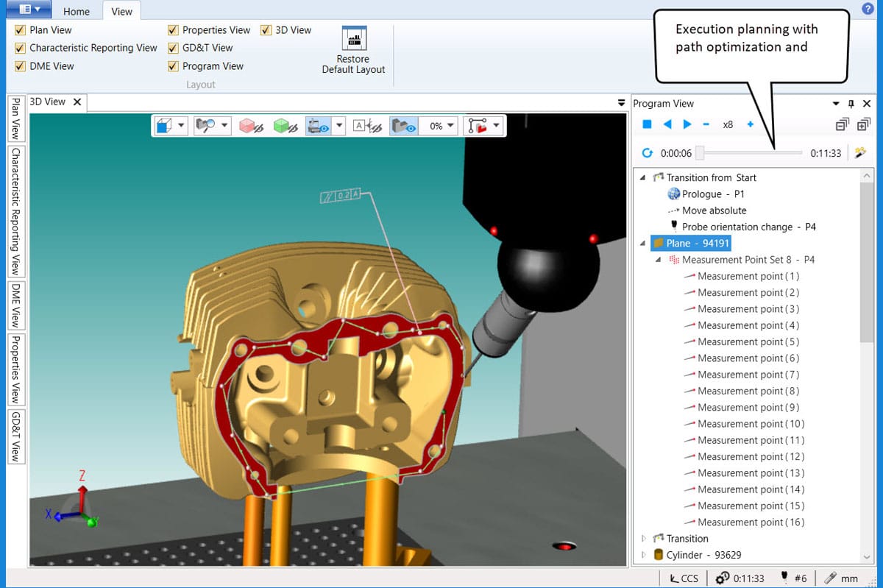The image size is (883, 588).
Task: Reset simulation with the loop arrow icon
Action: tap(647, 153)
